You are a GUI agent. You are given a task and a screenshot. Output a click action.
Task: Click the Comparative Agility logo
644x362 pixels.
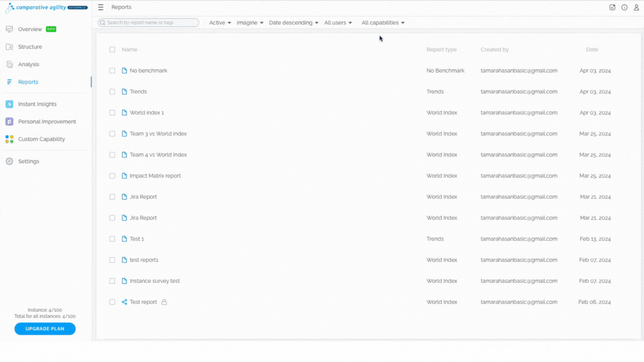tap(46, 7)
